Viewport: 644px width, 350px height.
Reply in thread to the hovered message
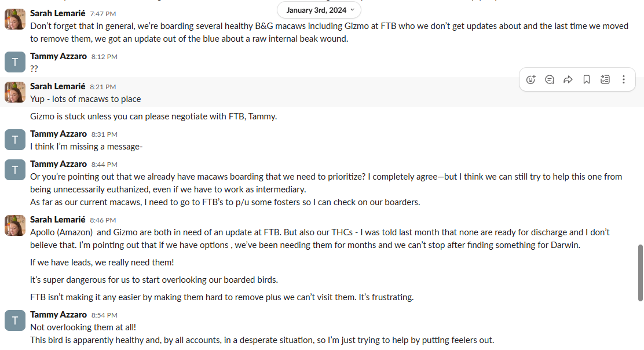point(550,80)
